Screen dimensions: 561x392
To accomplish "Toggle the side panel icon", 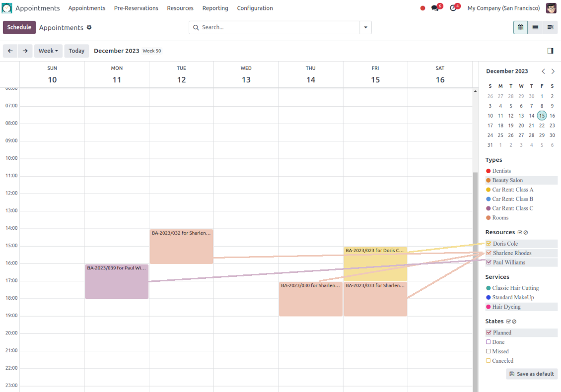I will tap(550, 51).
